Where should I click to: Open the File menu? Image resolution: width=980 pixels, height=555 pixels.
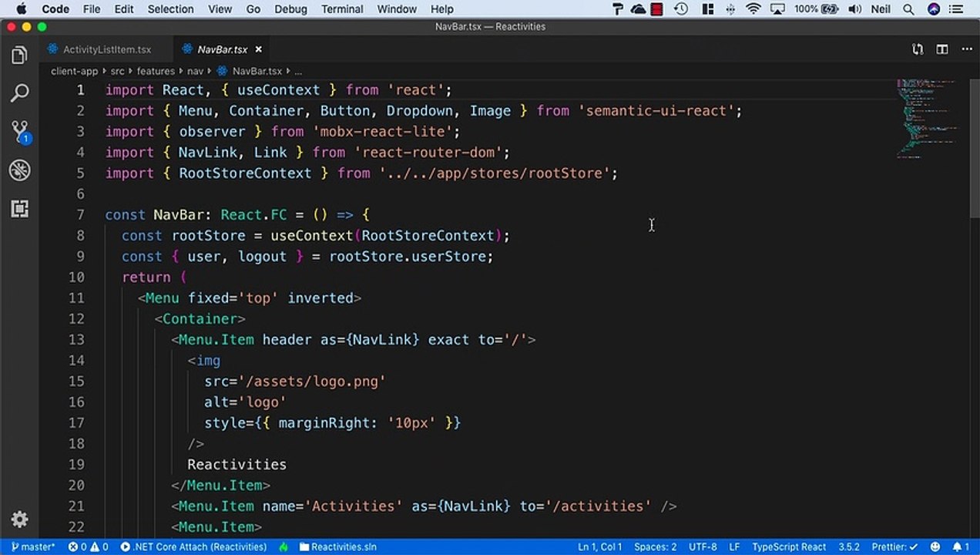[x=92, y=9]
